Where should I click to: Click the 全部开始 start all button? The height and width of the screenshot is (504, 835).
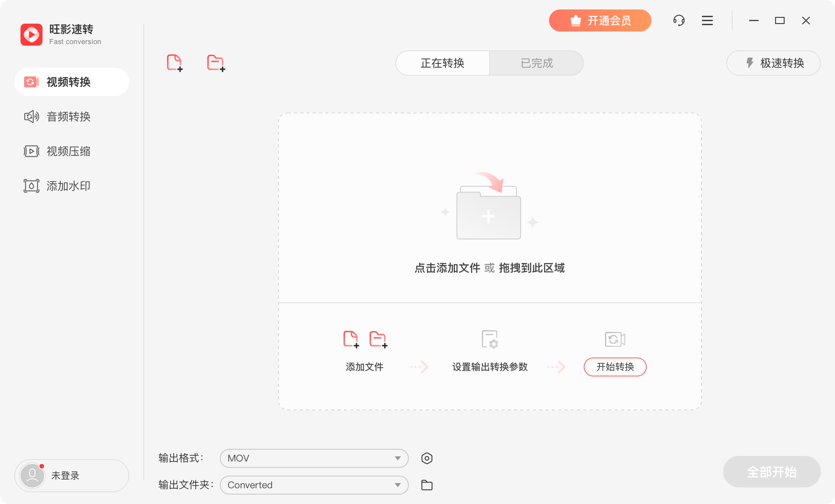click(x=772, y=471)
